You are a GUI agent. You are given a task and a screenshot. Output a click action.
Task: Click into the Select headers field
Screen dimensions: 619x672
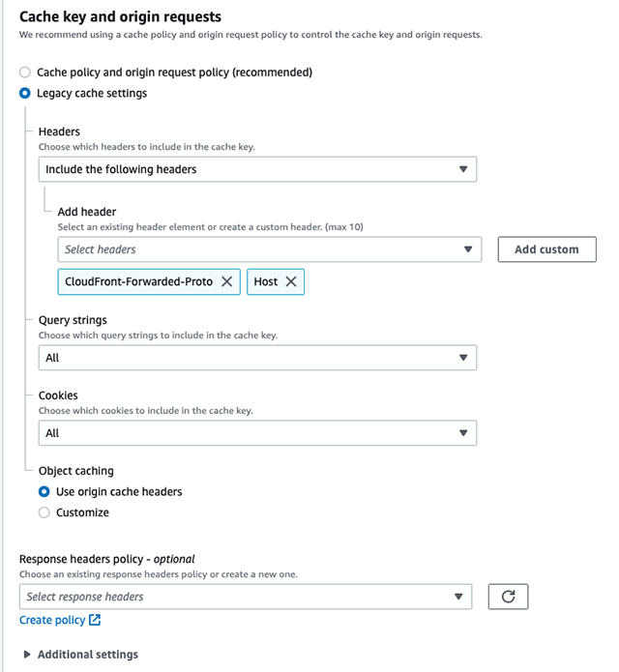(270, 249)
